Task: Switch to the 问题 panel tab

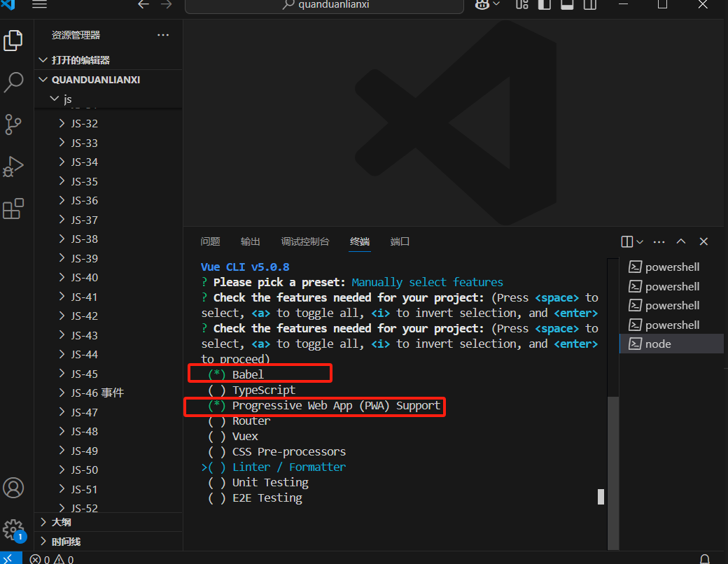Action: tap(210, 241)
